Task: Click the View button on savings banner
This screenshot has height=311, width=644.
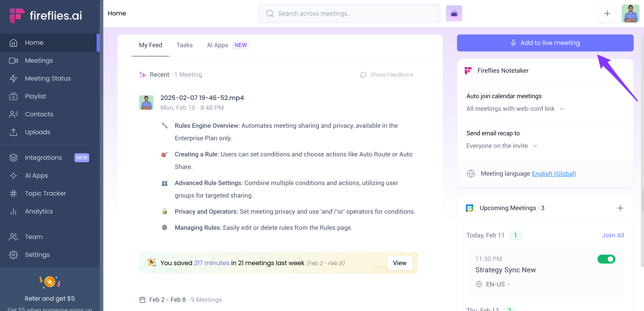Action: (400, 263)
